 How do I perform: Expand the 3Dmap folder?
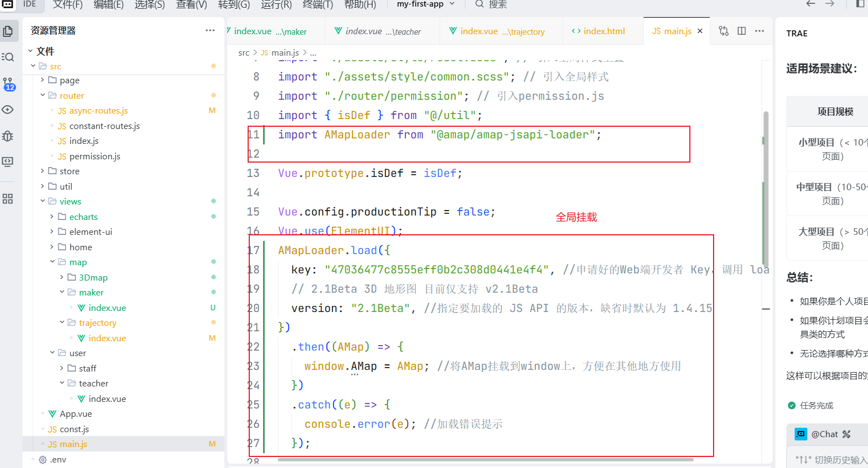62,277
